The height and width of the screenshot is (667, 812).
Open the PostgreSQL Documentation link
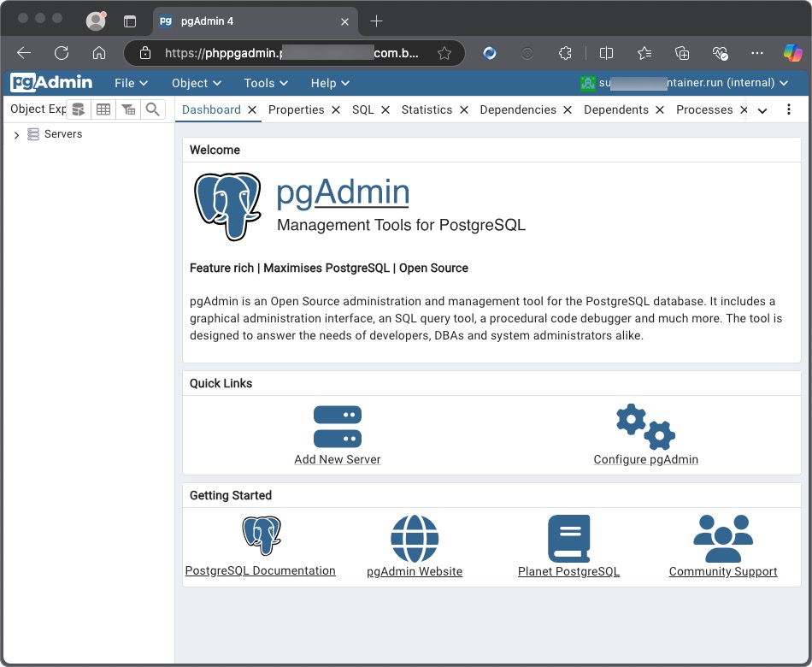260,570
